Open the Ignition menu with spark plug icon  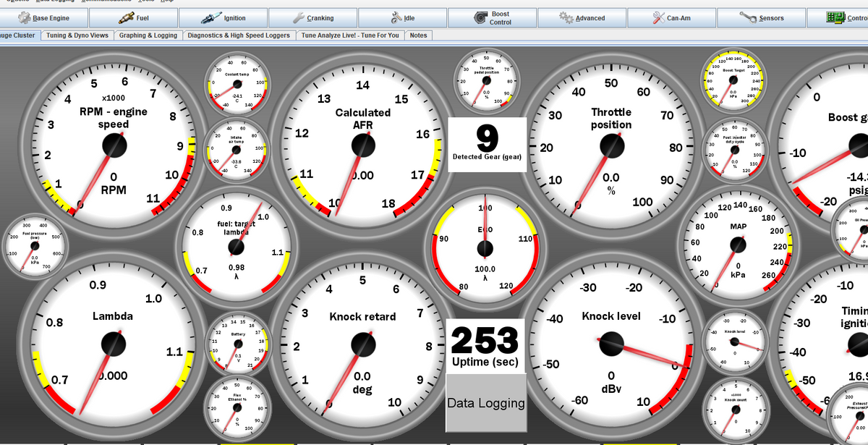point(224,17)
